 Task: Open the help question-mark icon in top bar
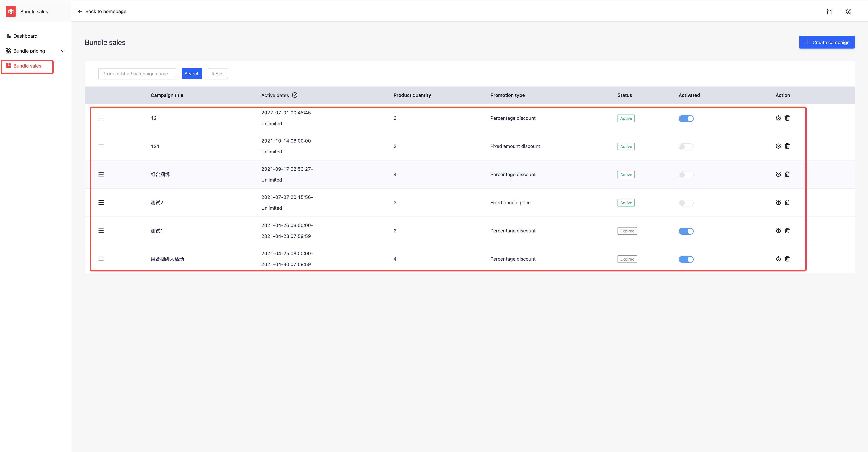pos(848,12)
